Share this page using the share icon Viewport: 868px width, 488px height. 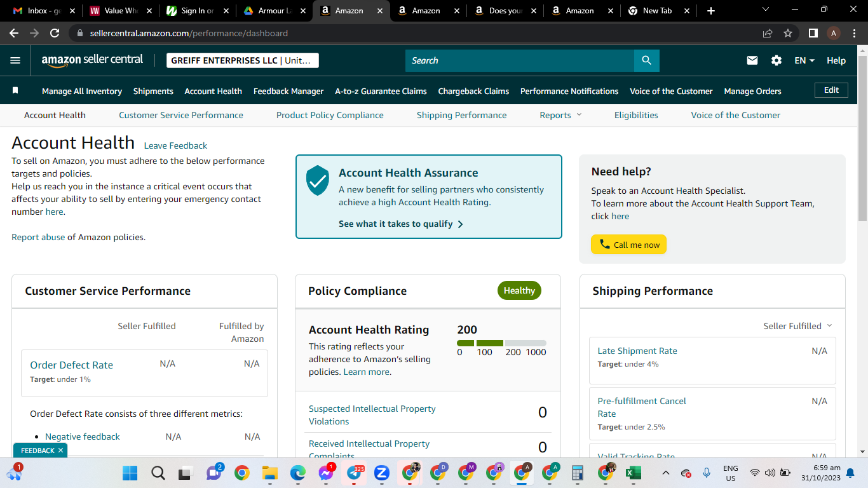pos(768,33)
